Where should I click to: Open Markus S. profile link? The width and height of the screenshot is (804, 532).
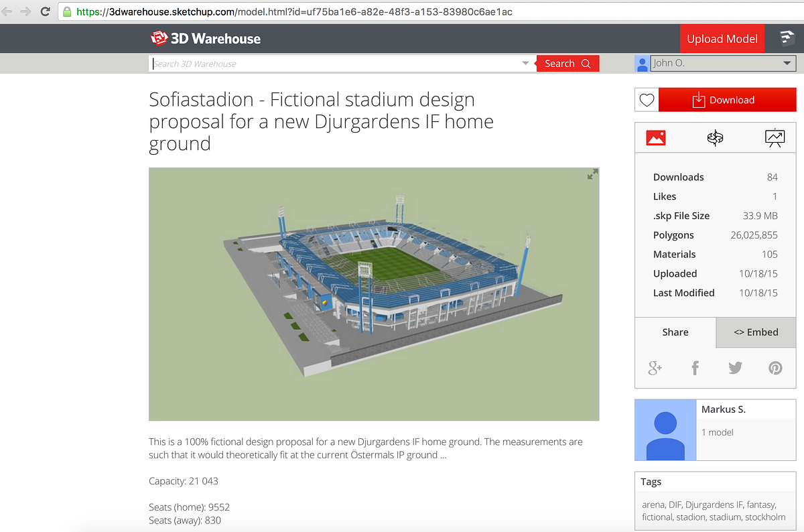[724, 409]
